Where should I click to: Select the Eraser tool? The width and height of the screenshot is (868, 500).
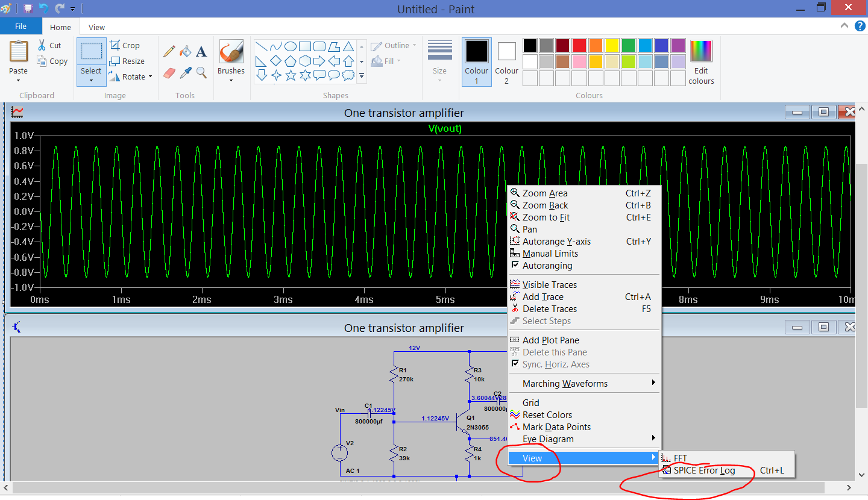[169, 72]
